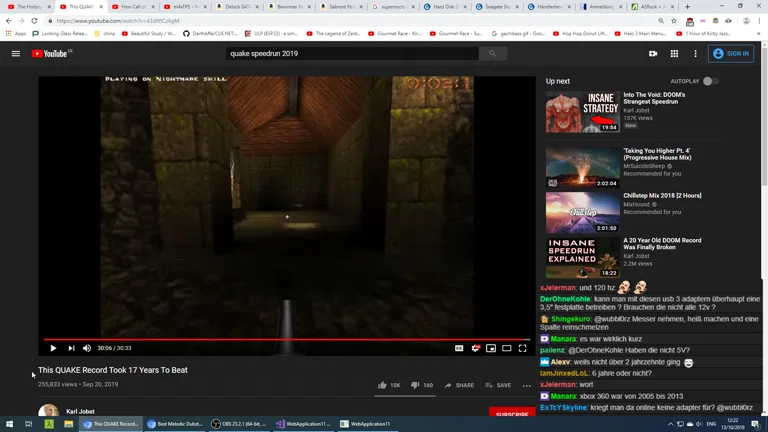
Task: Switch to the 'Delock SATA' tab
Action: (x=237, y=7)
